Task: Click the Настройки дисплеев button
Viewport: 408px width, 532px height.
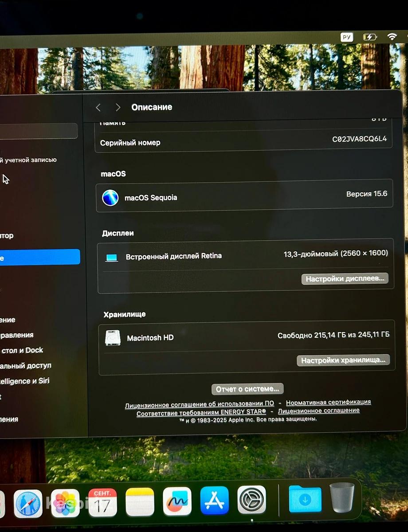Action: click(x=345, y=279)
